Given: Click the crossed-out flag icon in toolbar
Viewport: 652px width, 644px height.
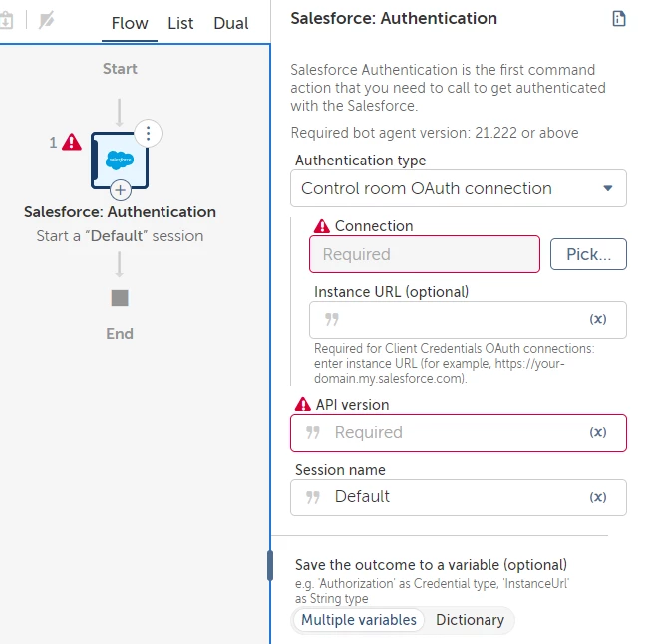Looking at the screenshot, I should pos(46,20).
